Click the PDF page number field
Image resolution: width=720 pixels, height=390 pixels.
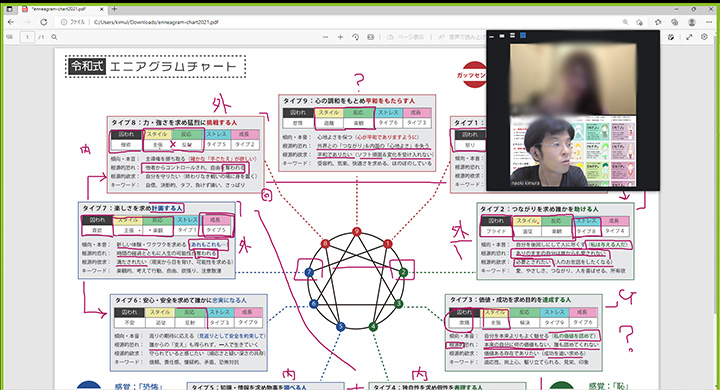tap(27, 37)
